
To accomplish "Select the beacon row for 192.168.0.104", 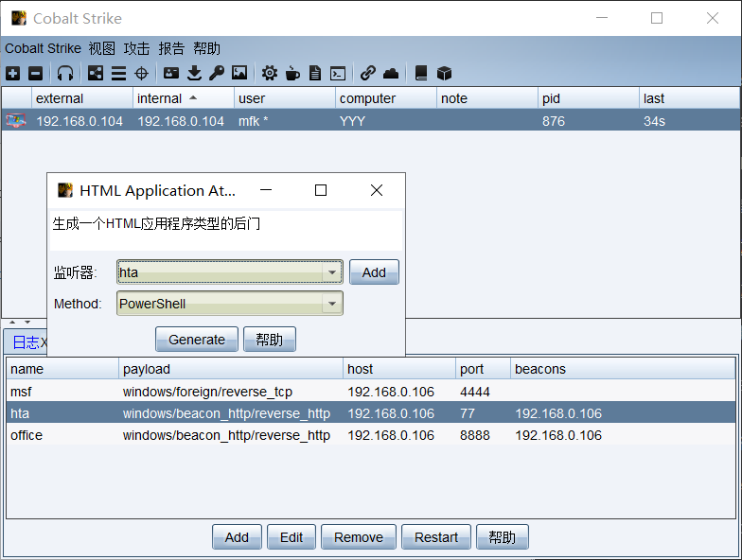I will pos(284,121).
